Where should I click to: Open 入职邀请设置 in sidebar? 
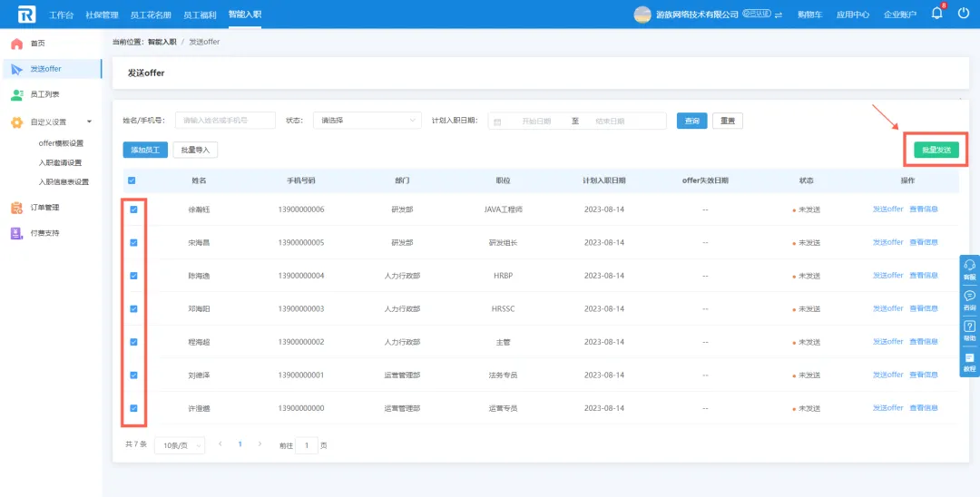[x=60, y=163]
